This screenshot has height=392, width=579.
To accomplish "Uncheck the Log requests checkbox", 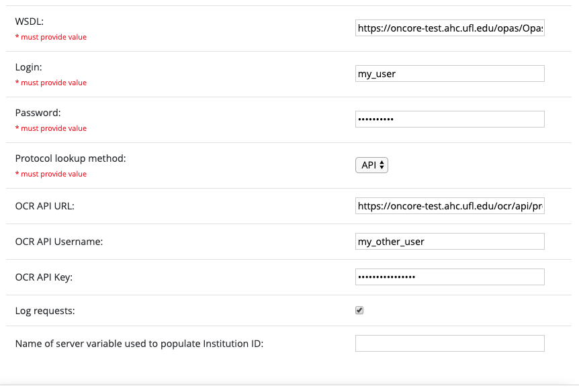I will point(359,310).
